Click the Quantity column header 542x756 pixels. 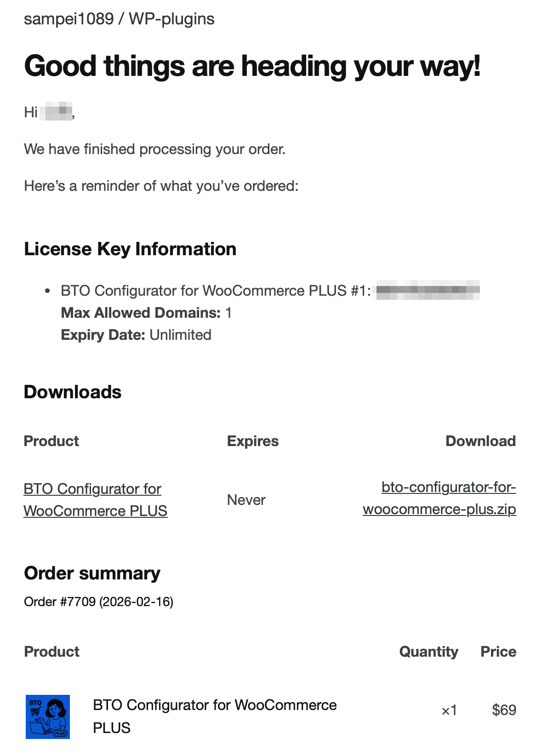[428, 652]
